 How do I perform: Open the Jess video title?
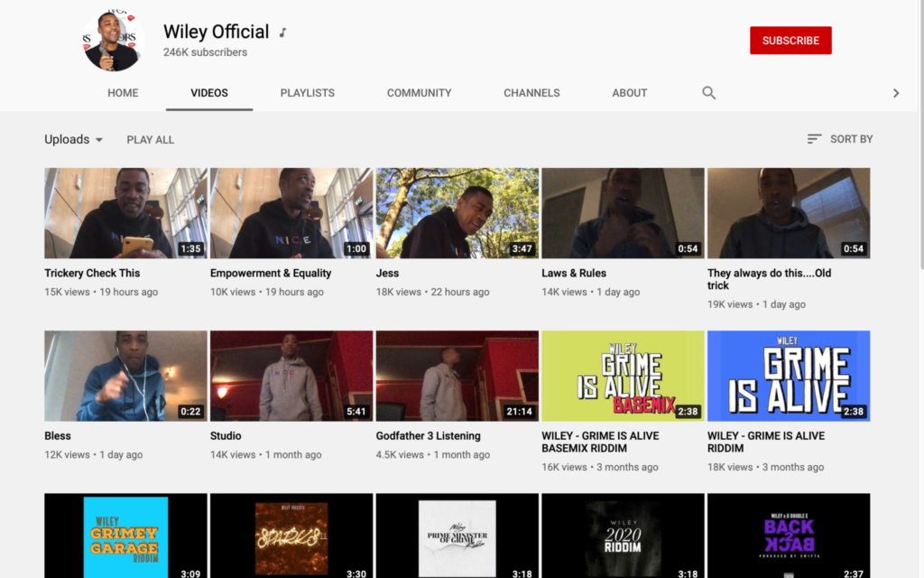pos(387,273)
